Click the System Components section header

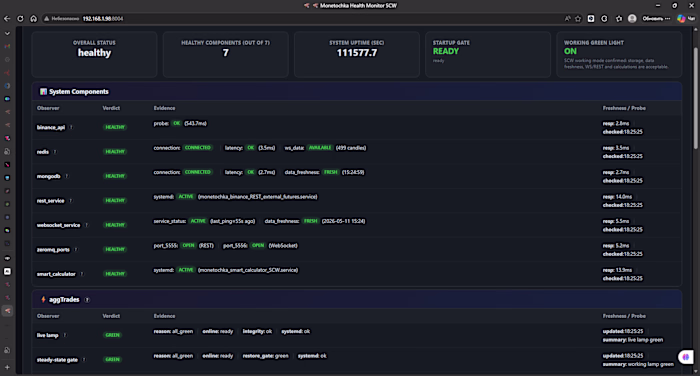pyautogui.click(x=357, y=92)
